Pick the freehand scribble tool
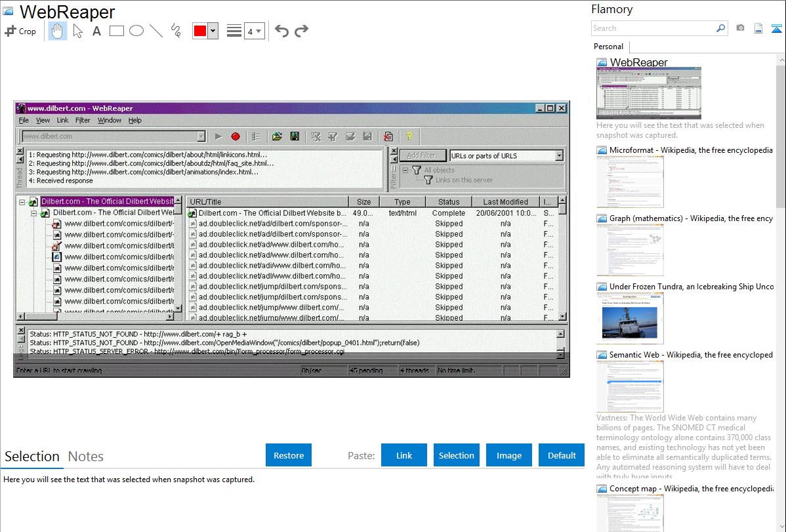Screen dimensions: 786x532 click(176, 31)
